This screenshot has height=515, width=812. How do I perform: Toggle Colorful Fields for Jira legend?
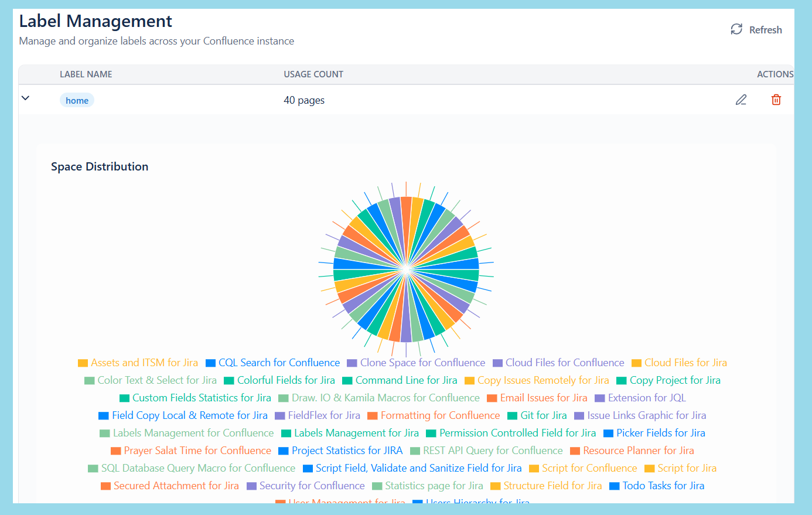(x=280, y=380)
